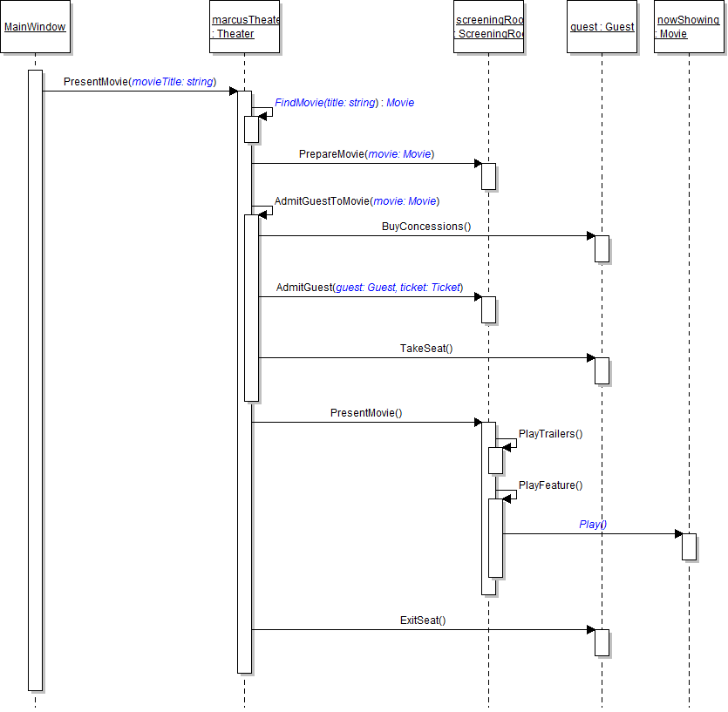The height and width of the screenshot is (712, 728).
Task: Click the guest : Guest lifeline header
Action: coord(602,27)
